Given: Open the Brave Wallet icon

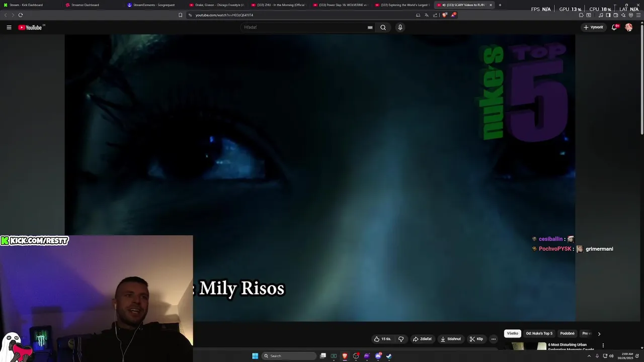Looking at the screenshot, I should 616,15.
